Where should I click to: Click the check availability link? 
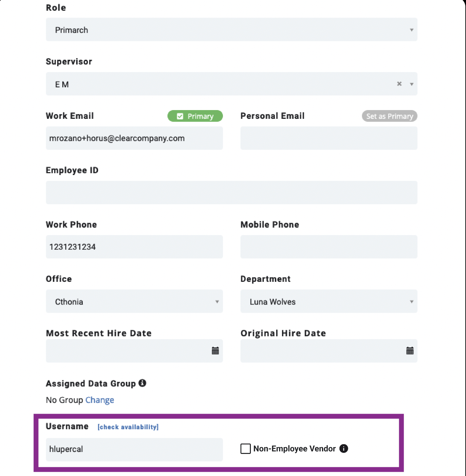pyautogui.click(x=128, y=427)
